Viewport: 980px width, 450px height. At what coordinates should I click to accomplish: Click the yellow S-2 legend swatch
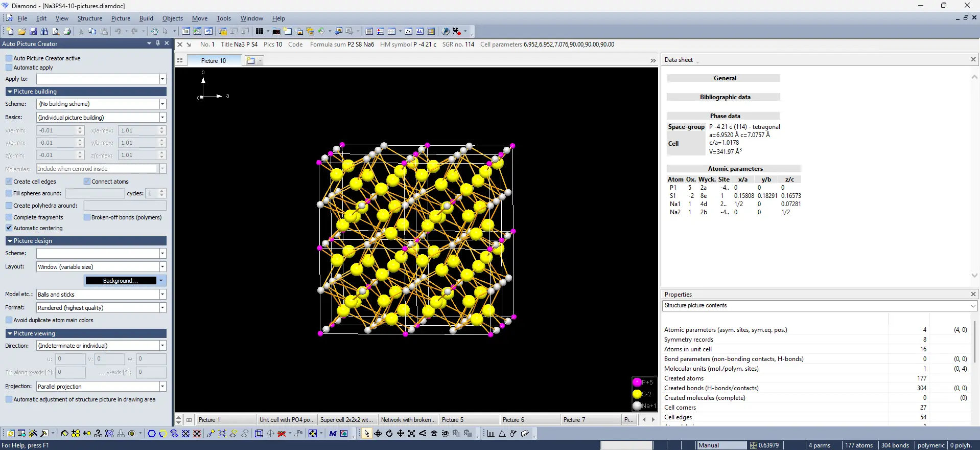637,394
